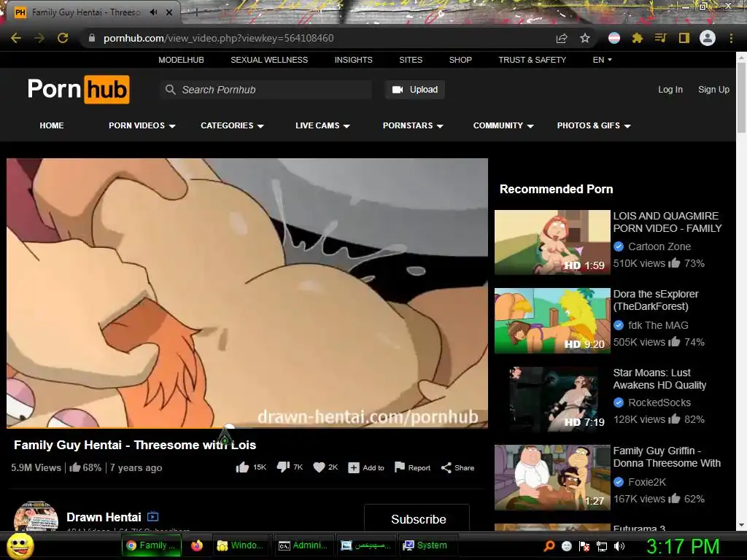
Task: Reload the page with the refresh icon
Action: pos(63,38)
